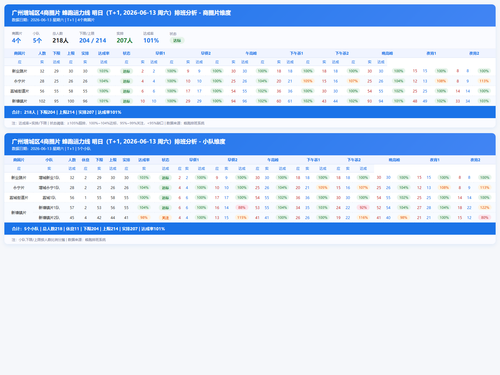This screenshot has height=375, width=500.
Task: Click headcount "56" in the first table's 荔城街圈片 row
Action: coord(42,91)
